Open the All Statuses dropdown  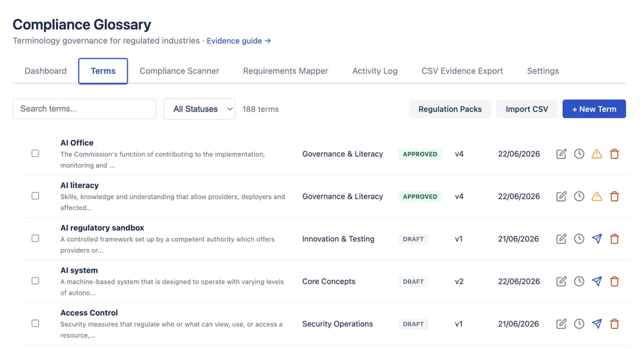[199, 109]
